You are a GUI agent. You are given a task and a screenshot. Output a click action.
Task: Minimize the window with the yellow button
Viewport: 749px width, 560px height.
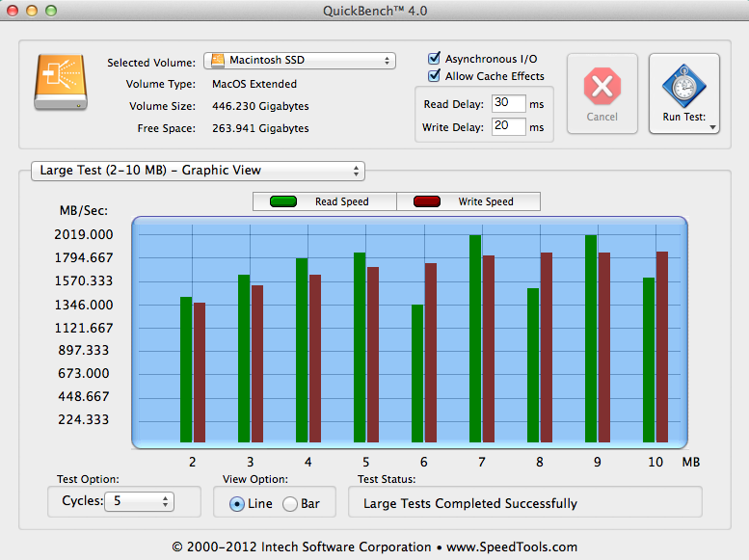(x=32, y=11)
